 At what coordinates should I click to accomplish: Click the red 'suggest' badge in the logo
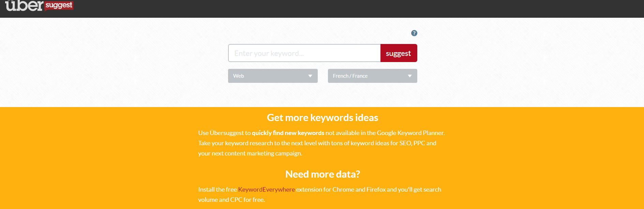tap(59, 5)
